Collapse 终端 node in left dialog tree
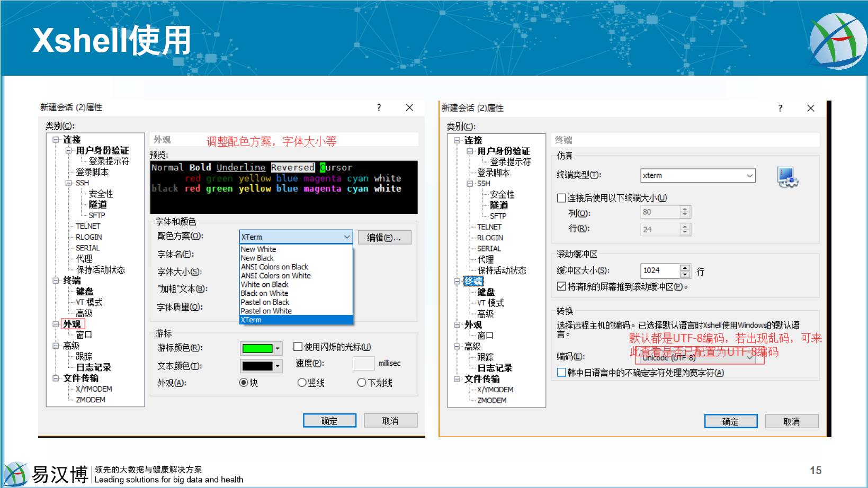The width and height of the screenshot is (868, 488). click(56, 281)
